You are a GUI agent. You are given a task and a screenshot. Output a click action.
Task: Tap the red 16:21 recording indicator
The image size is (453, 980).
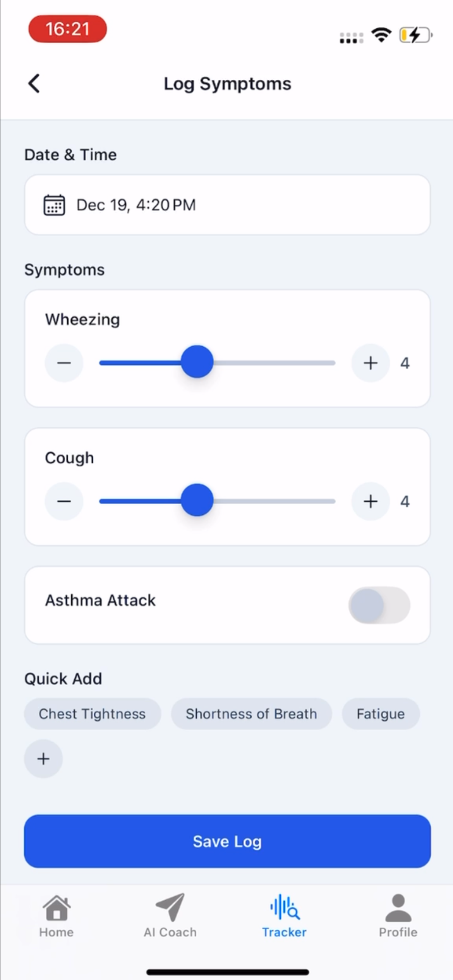68,29
